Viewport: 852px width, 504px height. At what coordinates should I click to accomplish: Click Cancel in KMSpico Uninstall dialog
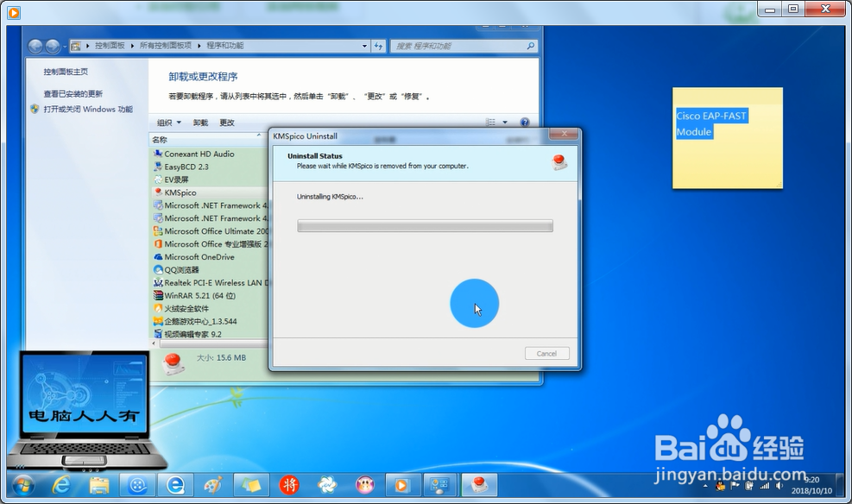coord(546,354)
